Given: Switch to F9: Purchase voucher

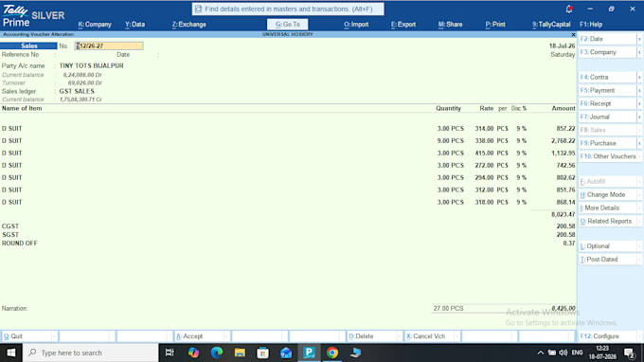Looking at the screenshot, I should pos(607,143).
